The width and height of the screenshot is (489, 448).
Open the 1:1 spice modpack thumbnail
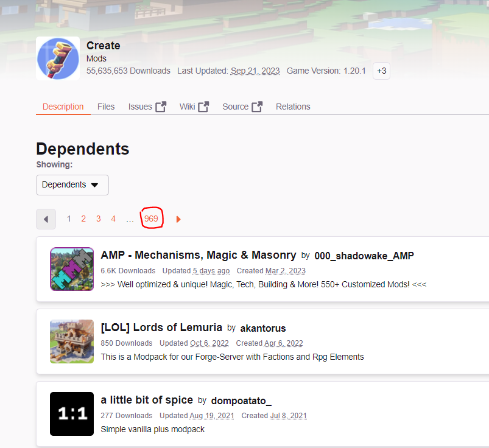(x=72, y=414)
